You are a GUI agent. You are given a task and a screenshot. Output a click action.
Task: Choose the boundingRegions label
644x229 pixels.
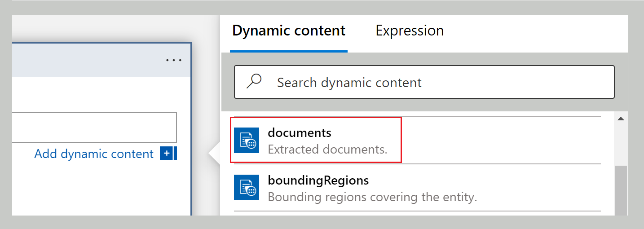(x=318, y=181)
